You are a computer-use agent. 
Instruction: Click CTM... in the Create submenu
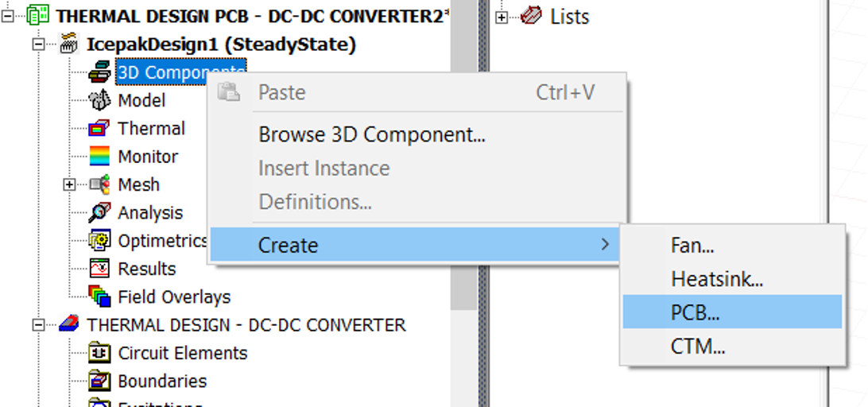pyautogui.click(x=698, y=347)
